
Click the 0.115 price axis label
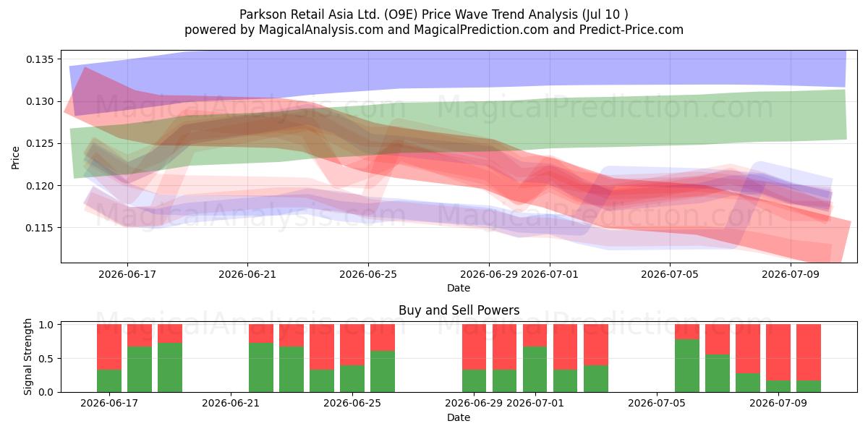click(41, 228)
